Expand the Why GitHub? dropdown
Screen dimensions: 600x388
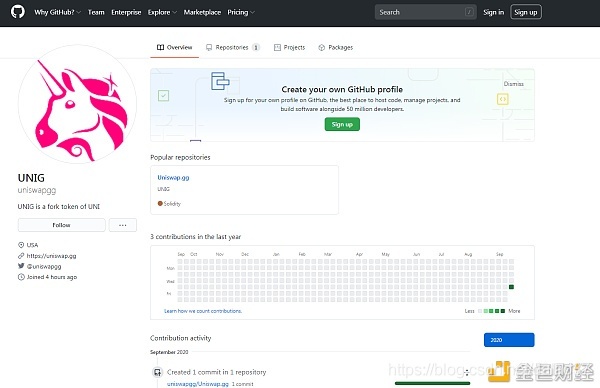coord(57,12)
